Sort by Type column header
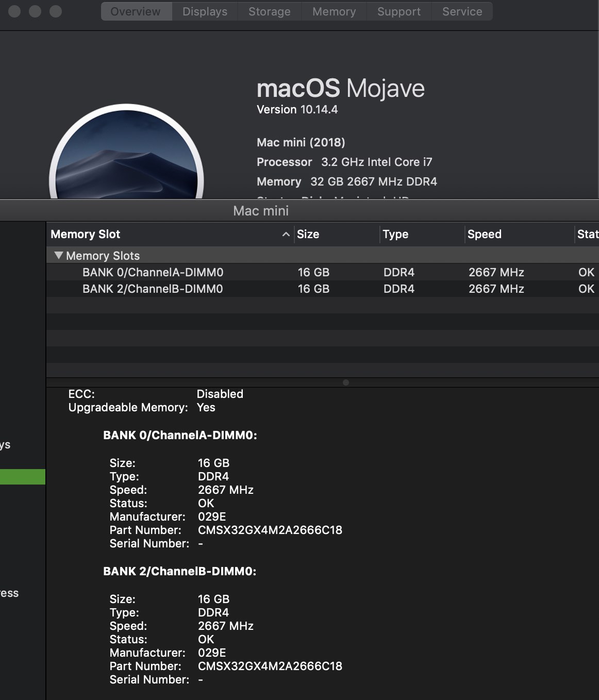Image resolution: width=599 pixels, height=700 pixels. point(423,234)
